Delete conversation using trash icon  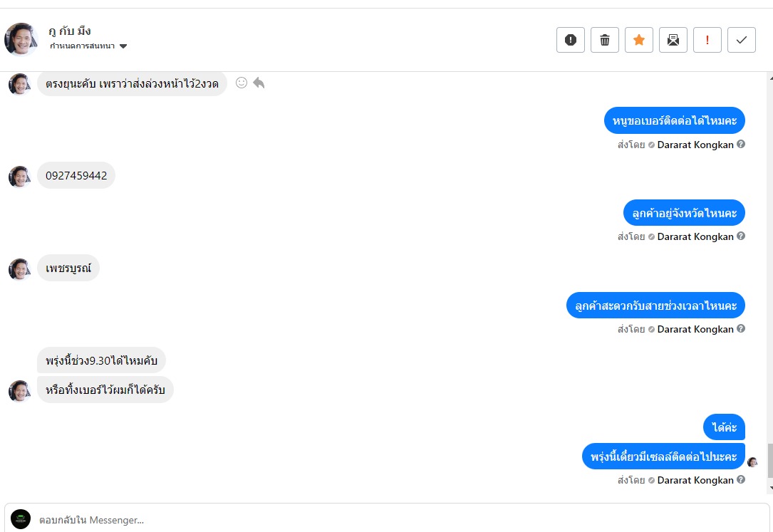(x=604, y=40)
